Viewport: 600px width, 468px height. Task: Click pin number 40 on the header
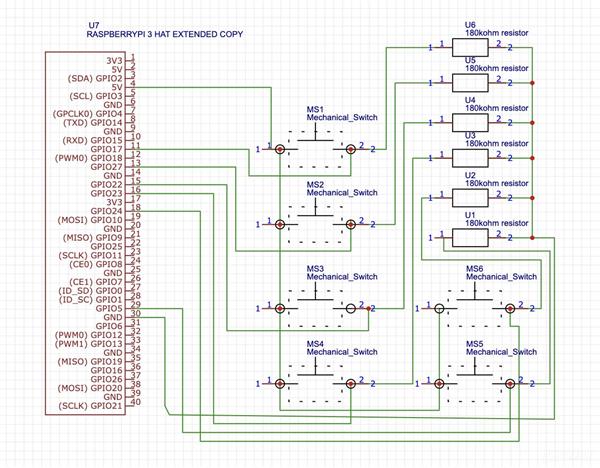[137, 403]
